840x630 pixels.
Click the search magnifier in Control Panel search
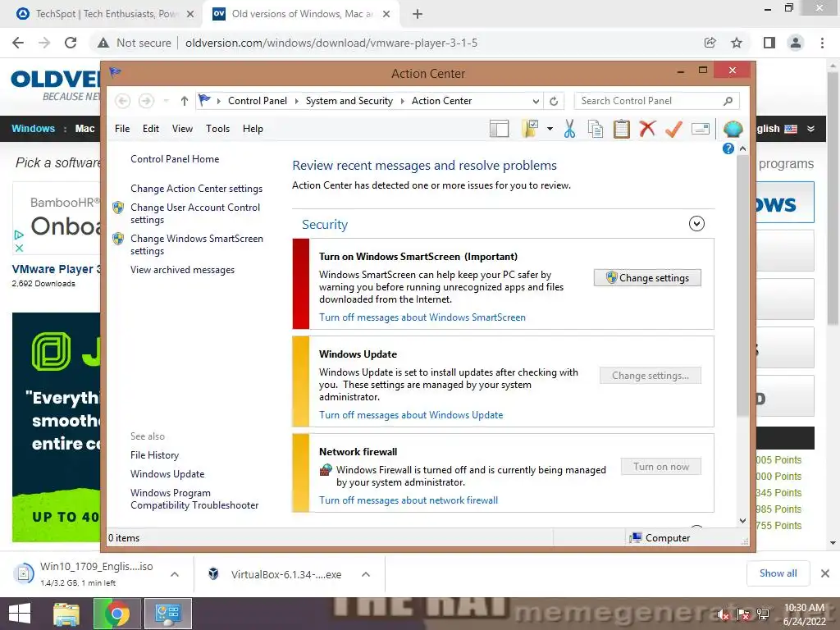tap(728, 101)
